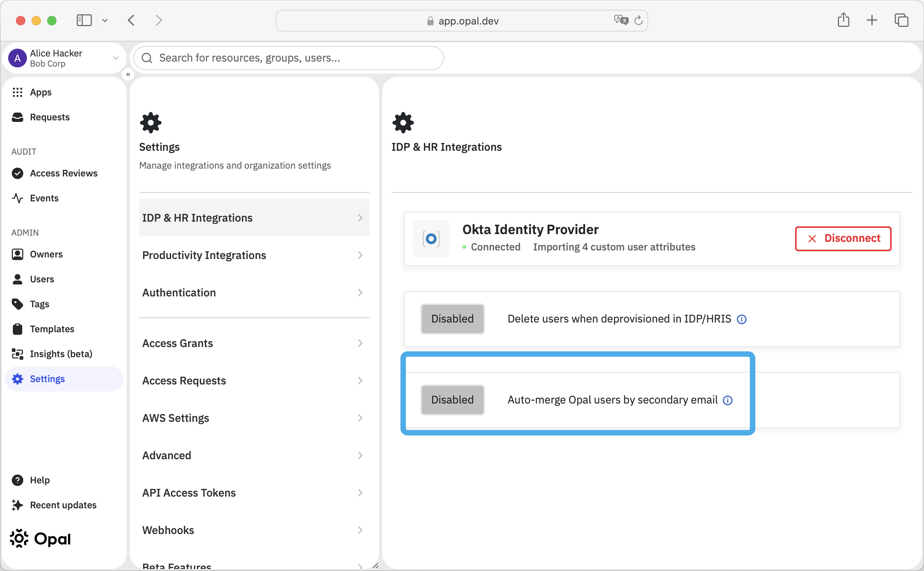Click the Recent updates sparkle icon
This screenshot has width=924, height=571.
(x=18, y=505)
